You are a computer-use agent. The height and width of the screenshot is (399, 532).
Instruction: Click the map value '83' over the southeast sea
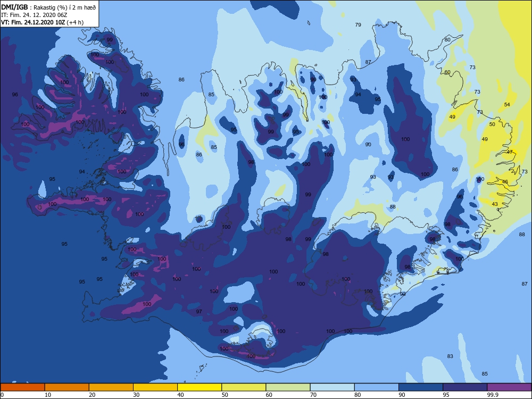(450, 356)
